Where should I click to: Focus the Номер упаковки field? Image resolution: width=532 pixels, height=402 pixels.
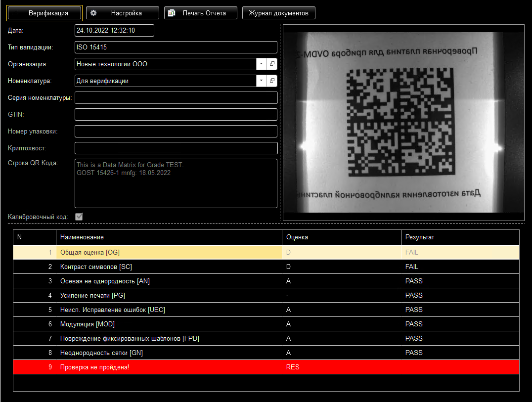176,132
